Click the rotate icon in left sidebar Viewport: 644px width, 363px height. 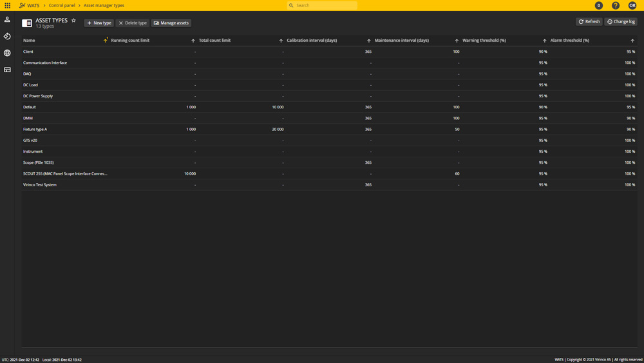(7, 36)
